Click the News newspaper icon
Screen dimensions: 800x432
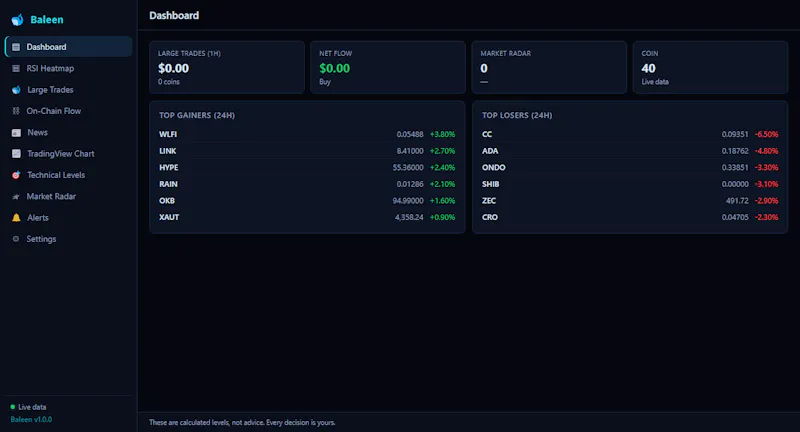[x=16, y=133]
